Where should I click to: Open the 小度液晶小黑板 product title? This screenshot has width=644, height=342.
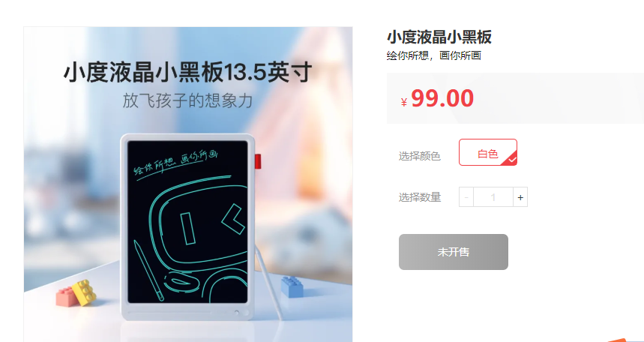[439, 37]
